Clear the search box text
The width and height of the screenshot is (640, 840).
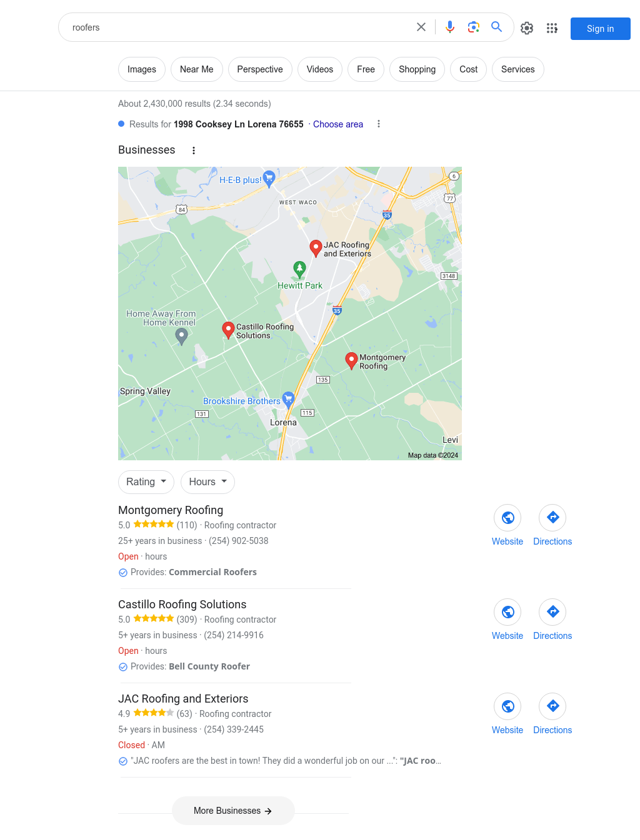[421, 27]
